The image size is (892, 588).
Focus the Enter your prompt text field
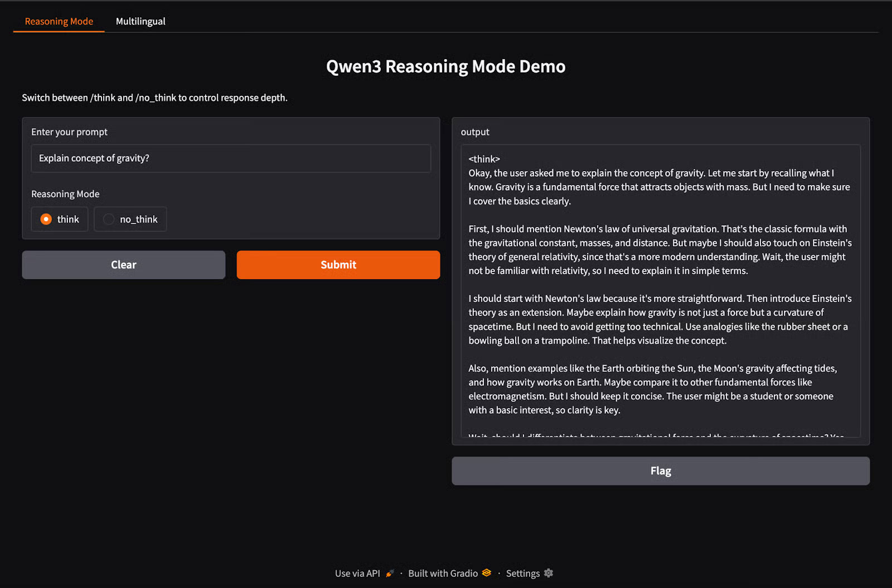click(x=231, y=158)
